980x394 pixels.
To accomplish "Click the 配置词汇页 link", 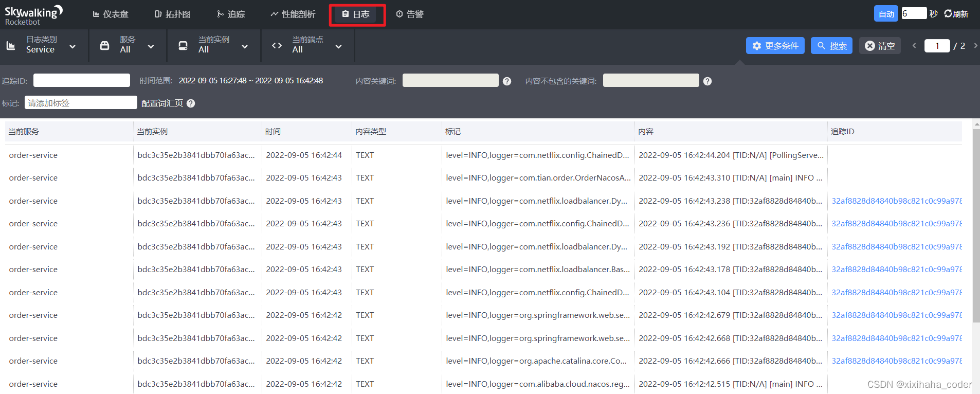I will [162, 103].
